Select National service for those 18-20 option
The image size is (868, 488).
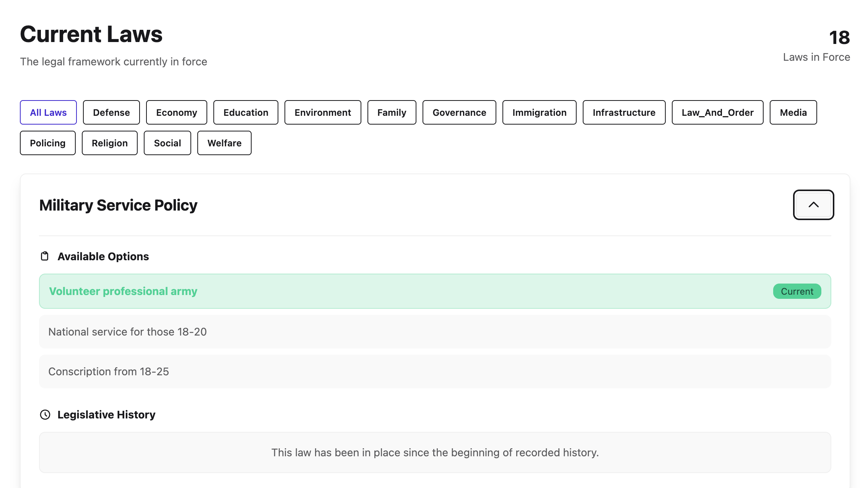point(435,332)
